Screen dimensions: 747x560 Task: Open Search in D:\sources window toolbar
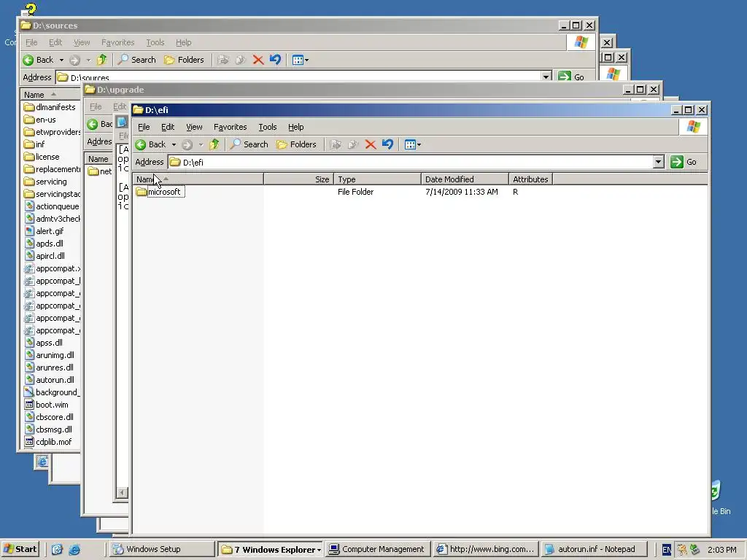pyautogui.click(x=136, y=60)
